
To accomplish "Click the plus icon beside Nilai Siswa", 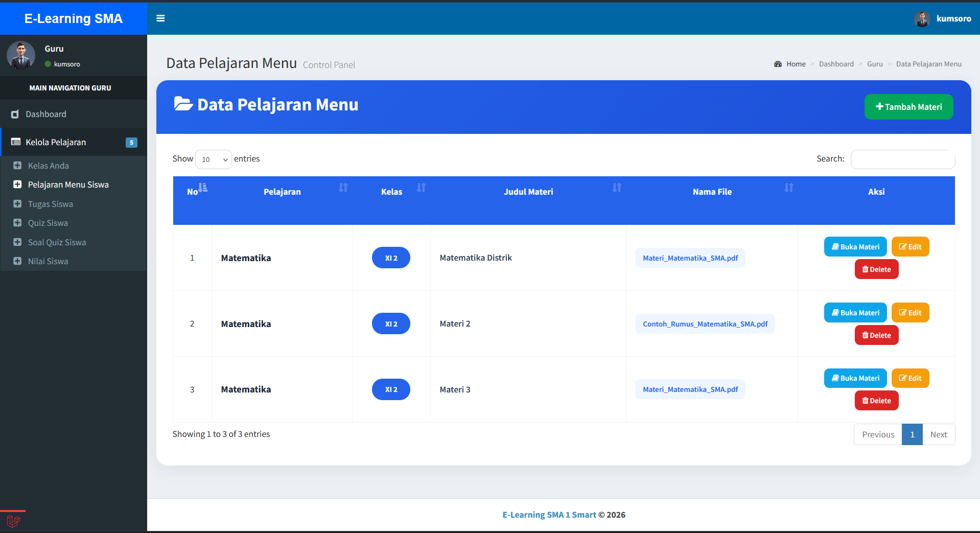I will [17, 261].
